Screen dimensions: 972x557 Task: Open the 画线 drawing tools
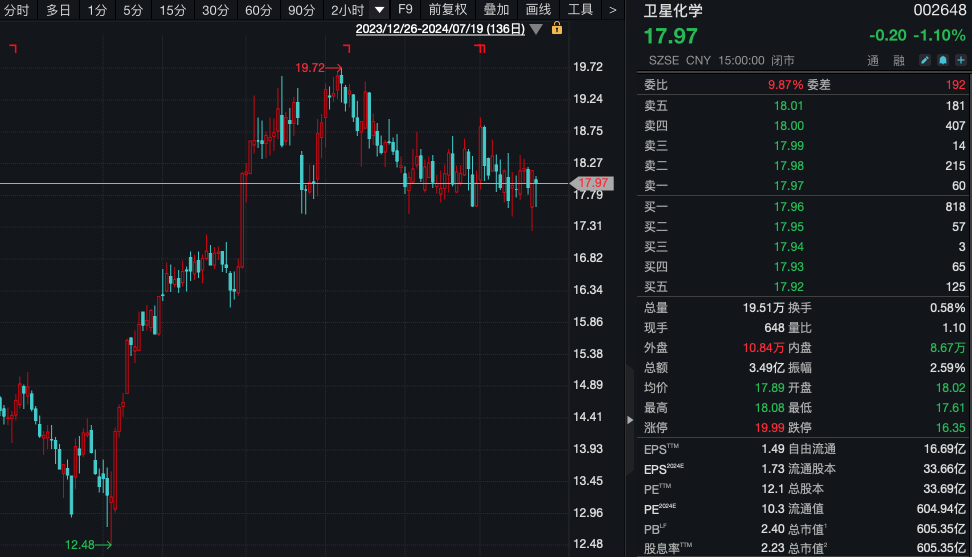coord(538,9)
